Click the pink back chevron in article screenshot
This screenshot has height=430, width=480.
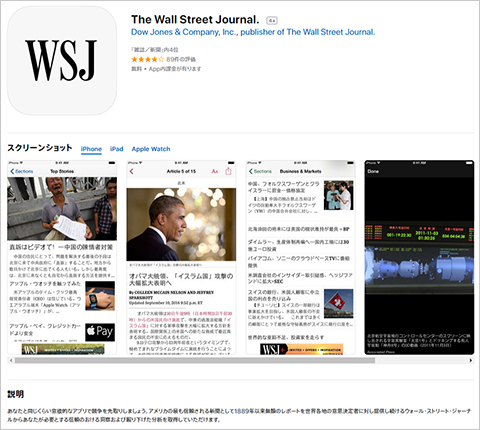tap(132, 171)
